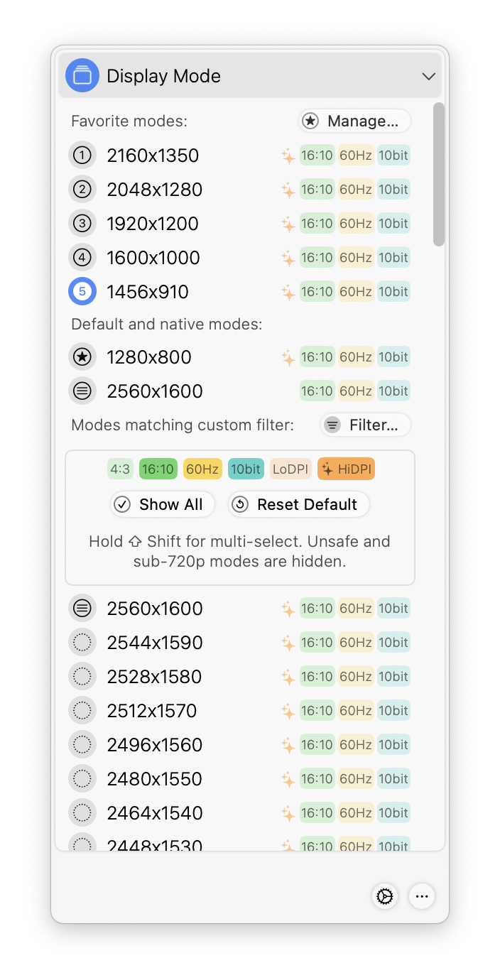Toggle the 60Hz filter tag
Image resolution: width=500 pixels, height=980 pixels.
[202, 469]
